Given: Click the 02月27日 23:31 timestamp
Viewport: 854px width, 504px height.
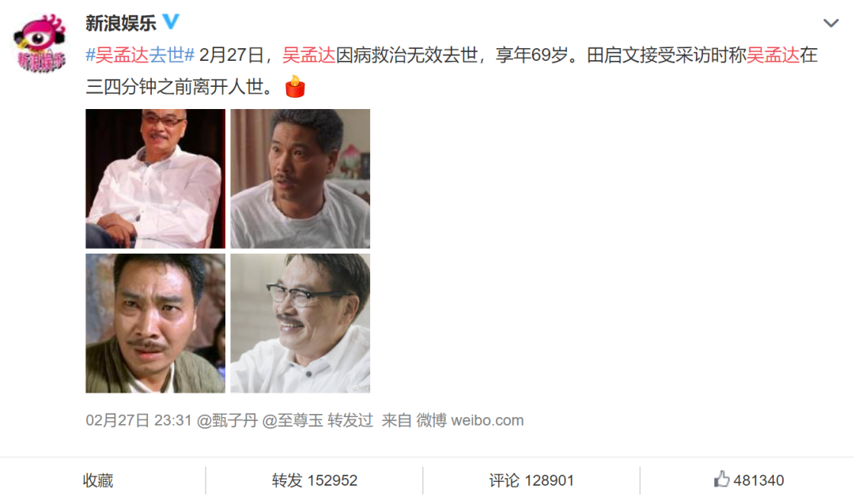Looking at the screenshot, I should pyautogui.click(x=139, y=420).
